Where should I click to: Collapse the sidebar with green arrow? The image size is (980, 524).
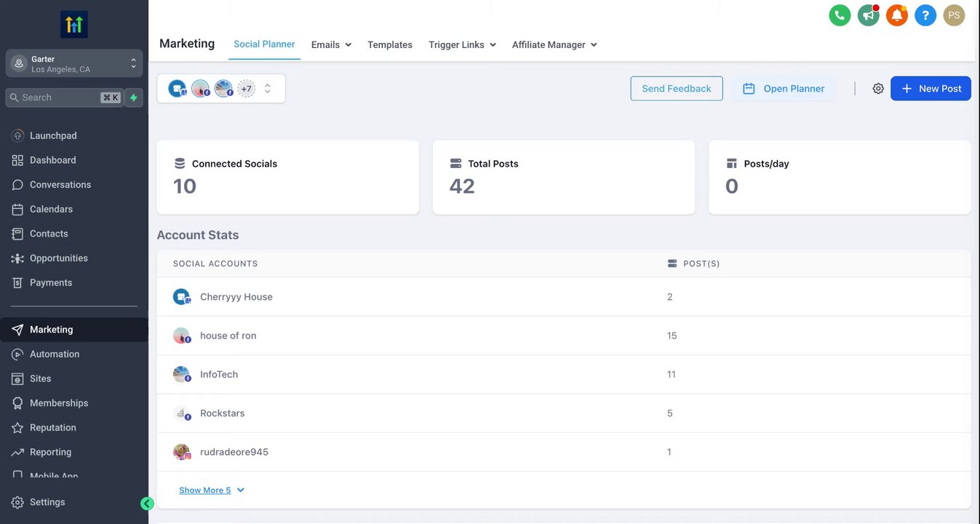[147, 504]
